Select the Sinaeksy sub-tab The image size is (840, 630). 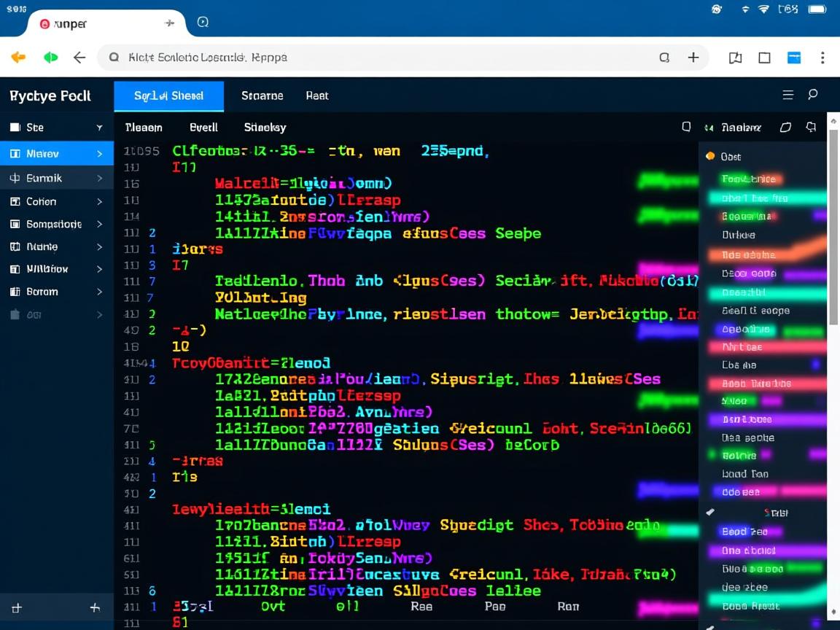click(265, 127)
